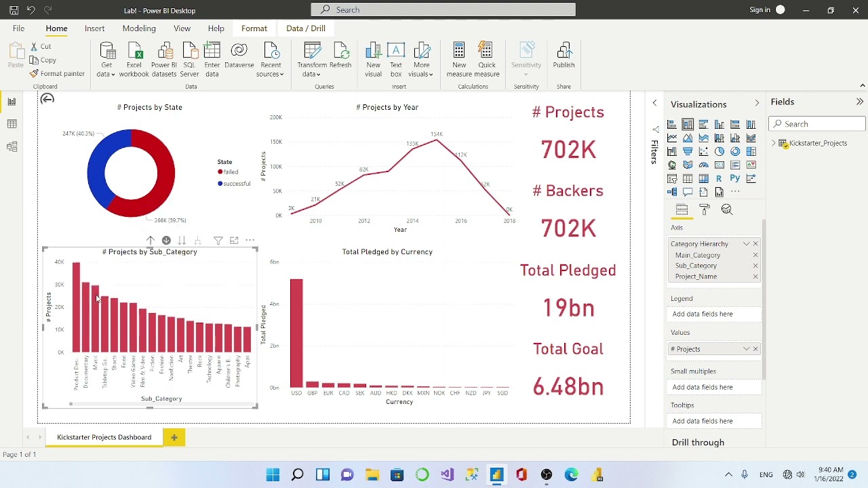This screenshot has height=488, width=868.
Task: Collapse the Visualizations pane
Action: [x=757, y=103]
